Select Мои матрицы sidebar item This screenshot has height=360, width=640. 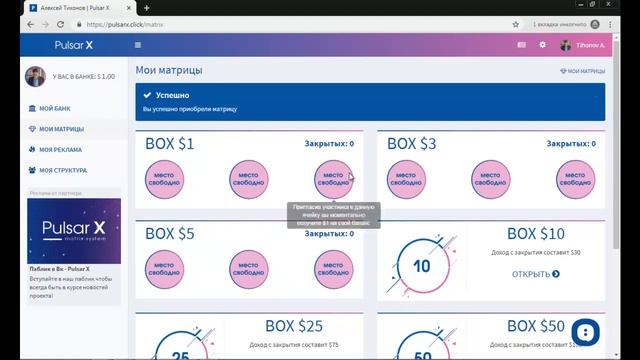coord(61,129)
